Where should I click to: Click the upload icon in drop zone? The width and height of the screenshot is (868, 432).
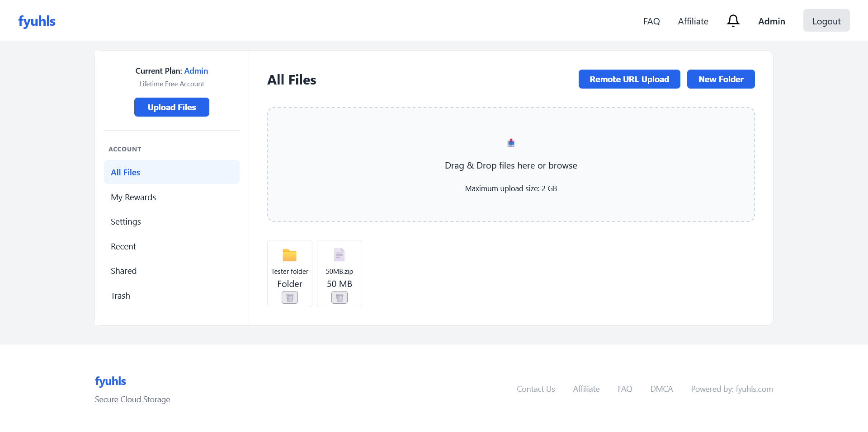[511, 143]
